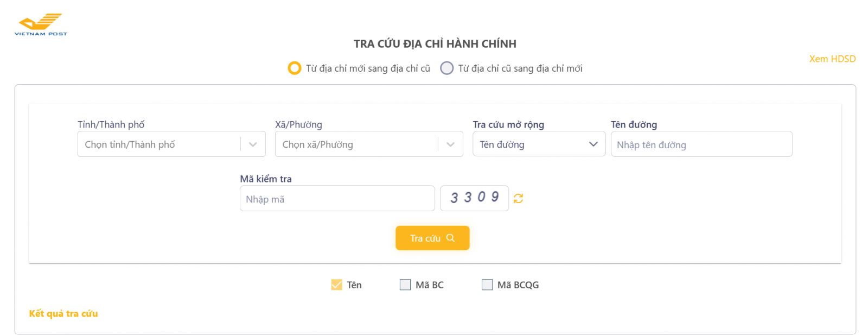Click the dropdown arrow in Tra cứu mở rộng

tap(592, 144)
